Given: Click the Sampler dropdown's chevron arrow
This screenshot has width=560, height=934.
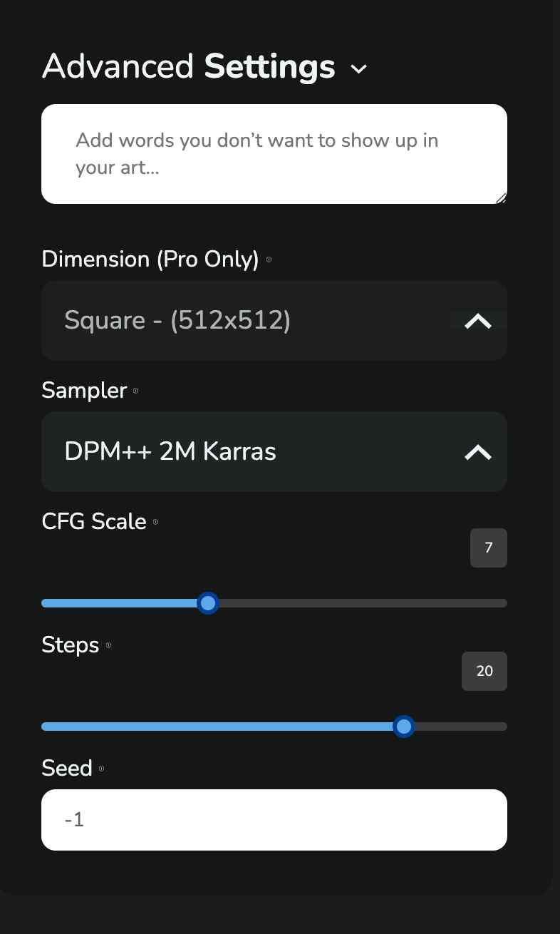Looking at the screenshot, I should [x=478, y=452].
